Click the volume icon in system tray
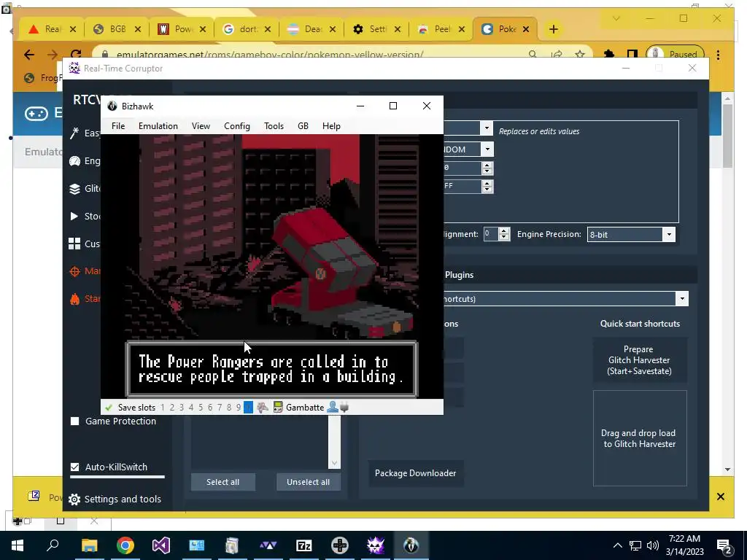747x560 pixels. pos(653,545)
